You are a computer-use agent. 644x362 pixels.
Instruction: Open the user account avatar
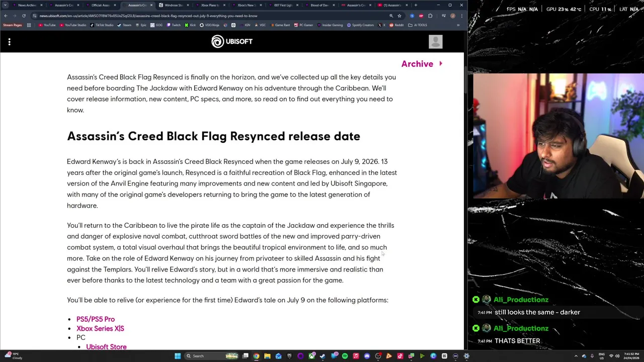point(436,42)
